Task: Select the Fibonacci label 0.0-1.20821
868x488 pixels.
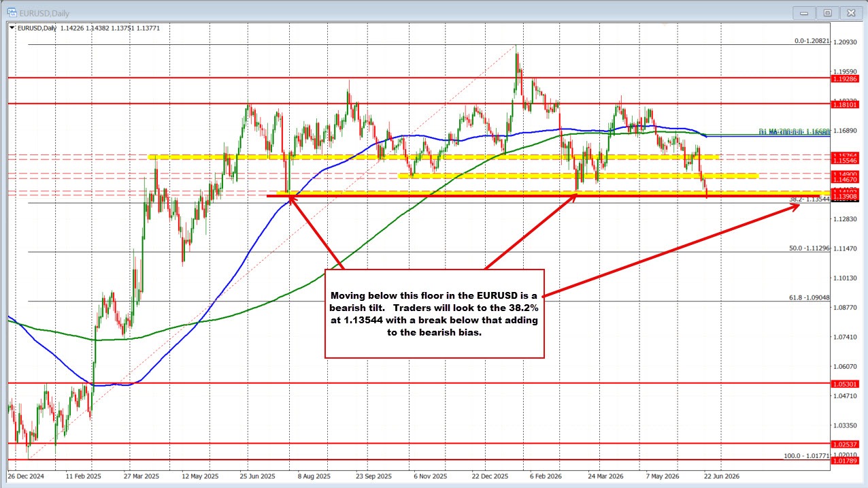Action: [x=812, y=41]
